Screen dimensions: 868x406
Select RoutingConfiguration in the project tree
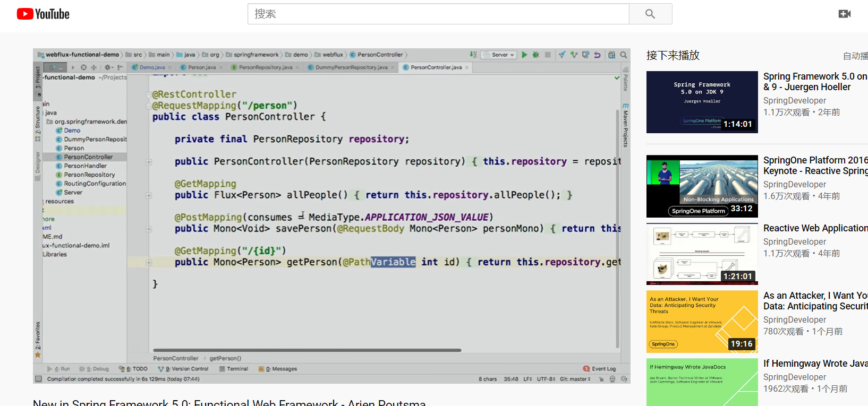coord(91,184)
